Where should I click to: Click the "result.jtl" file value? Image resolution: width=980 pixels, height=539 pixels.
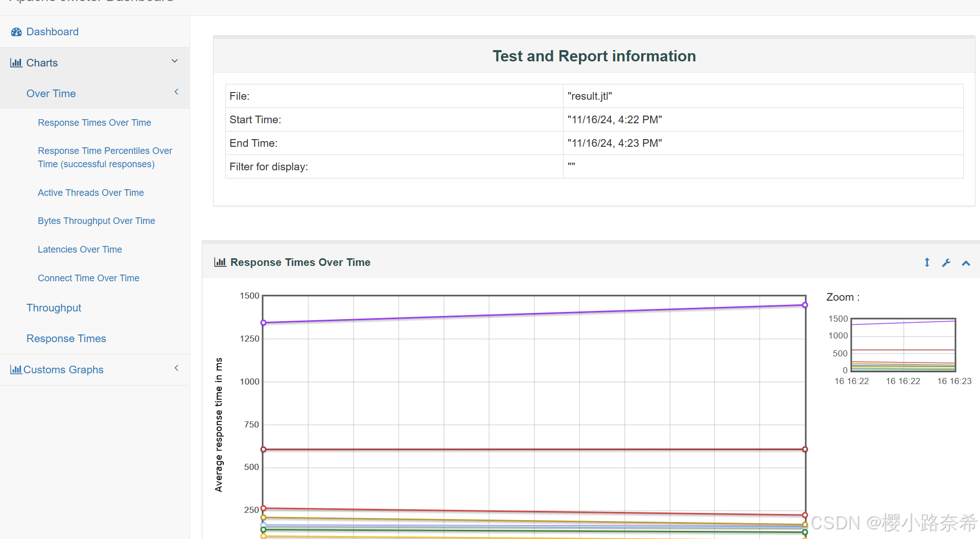(x=590, y=96)
